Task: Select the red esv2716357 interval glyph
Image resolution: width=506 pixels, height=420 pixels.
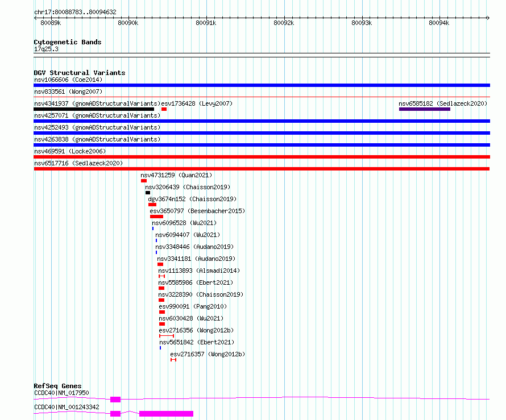Action: pos(173,360)
